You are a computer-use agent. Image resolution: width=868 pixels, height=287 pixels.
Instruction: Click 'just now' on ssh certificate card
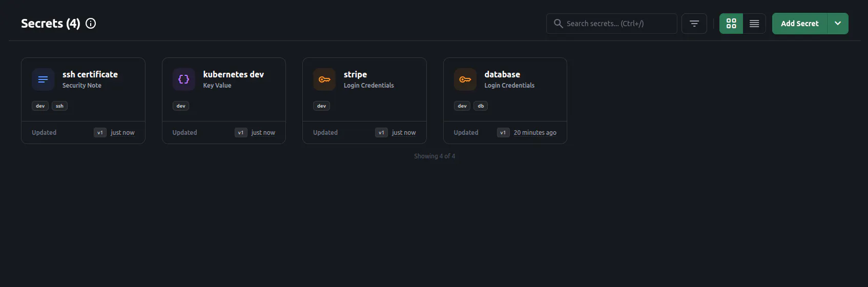click(122, 133)
